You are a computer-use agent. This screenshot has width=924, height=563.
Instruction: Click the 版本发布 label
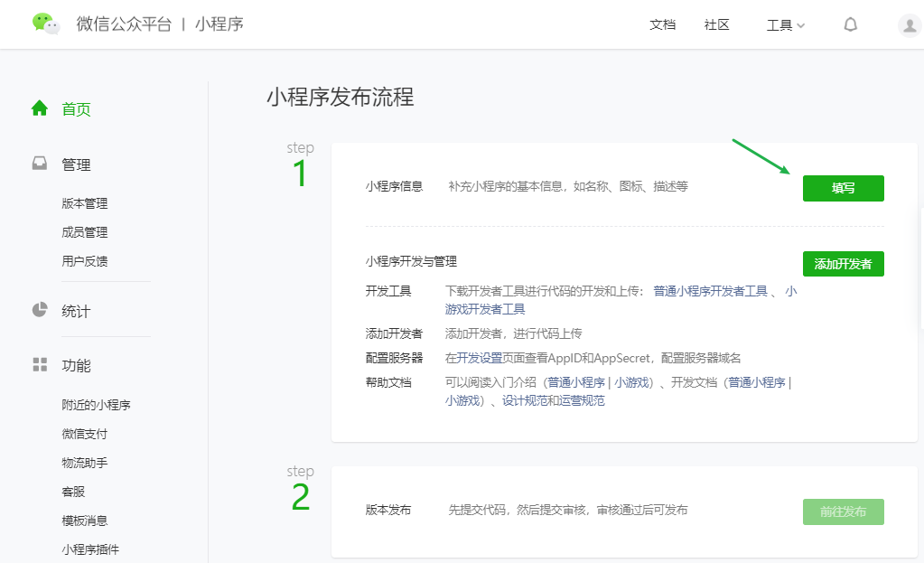click(388, 510)
